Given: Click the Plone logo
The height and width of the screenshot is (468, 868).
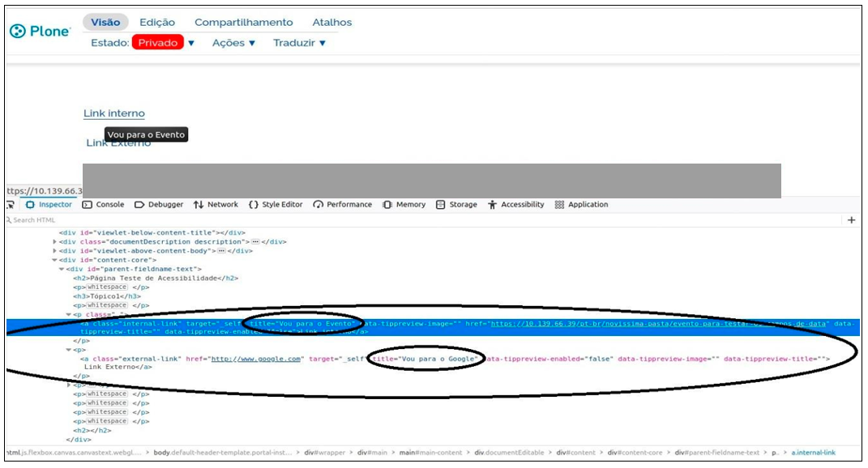Looking at the screenshot, I should [x=41, y=32].
